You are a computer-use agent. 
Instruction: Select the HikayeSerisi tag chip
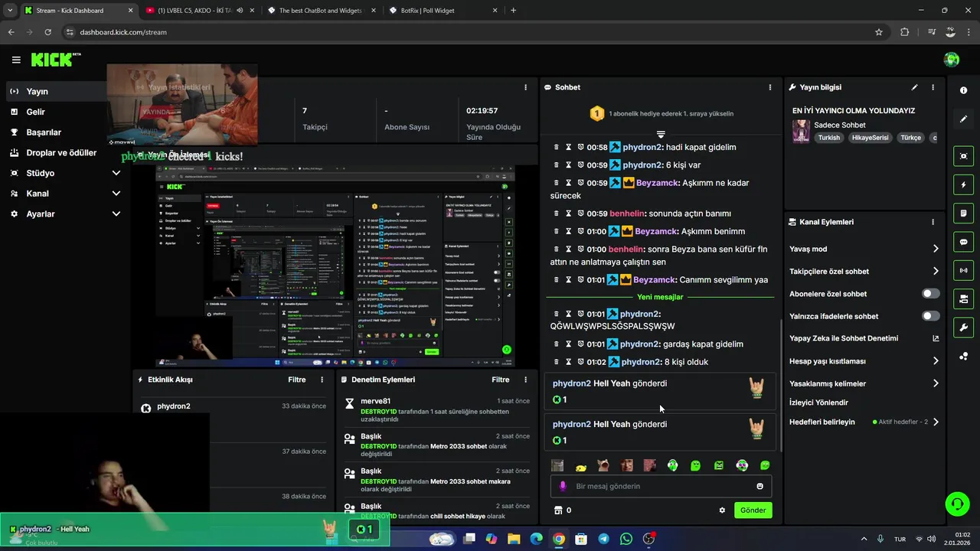pyautogui.click(x=870, y=138)
